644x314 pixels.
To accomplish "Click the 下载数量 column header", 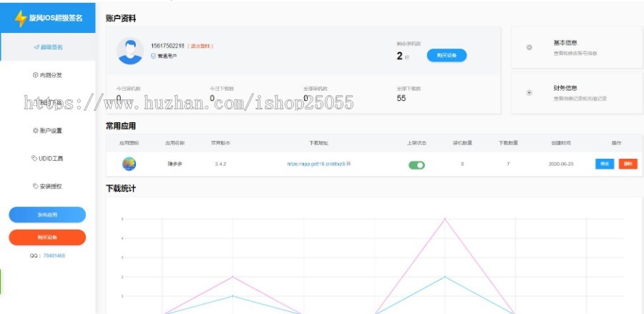I will [x=508, y=143].
